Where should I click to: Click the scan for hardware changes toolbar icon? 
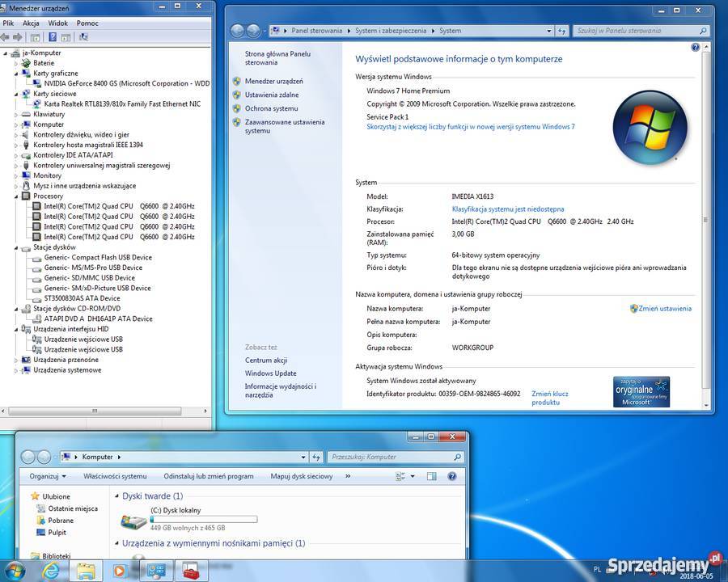point(83,37)
